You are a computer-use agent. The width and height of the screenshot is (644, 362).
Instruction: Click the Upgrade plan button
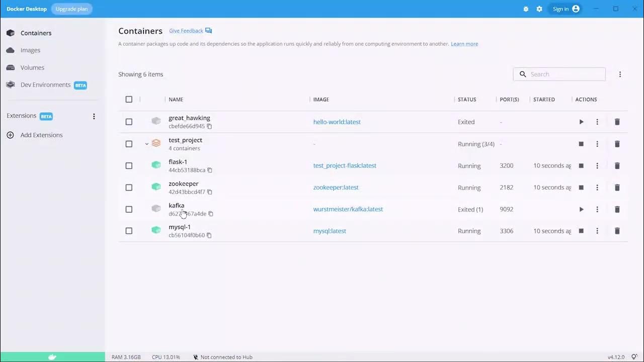(71, 9)
